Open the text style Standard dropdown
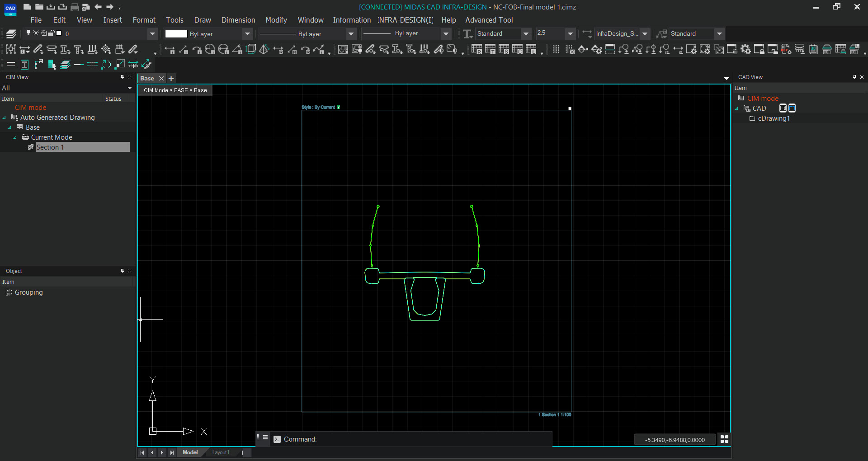The height and width of the screenshot is (461, 868). pos(526,33)
